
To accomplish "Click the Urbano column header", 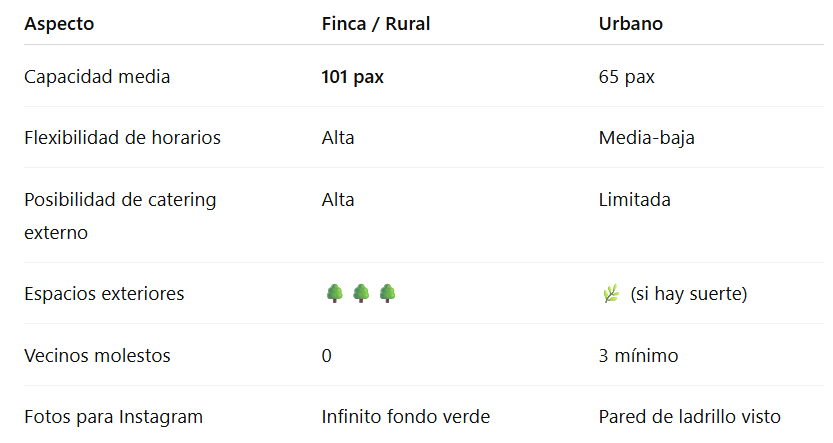I will pos(630,24).
